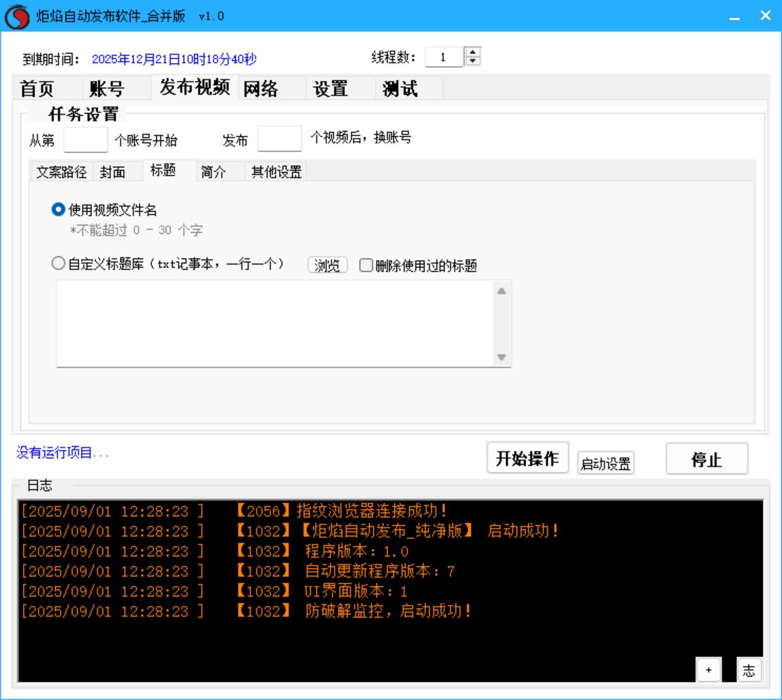Click the expiry date 2025年12月21日 text
782x700 pixels.
[174, 59]
